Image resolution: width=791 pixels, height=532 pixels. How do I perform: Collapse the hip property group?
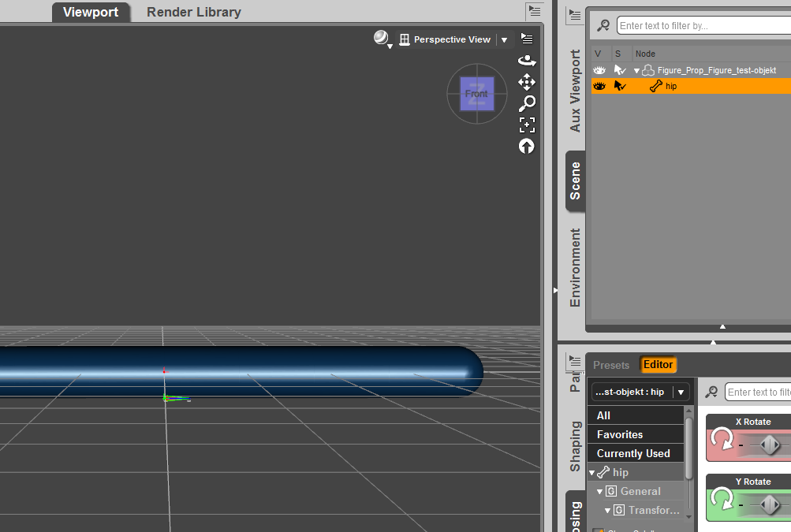(592, 473)
